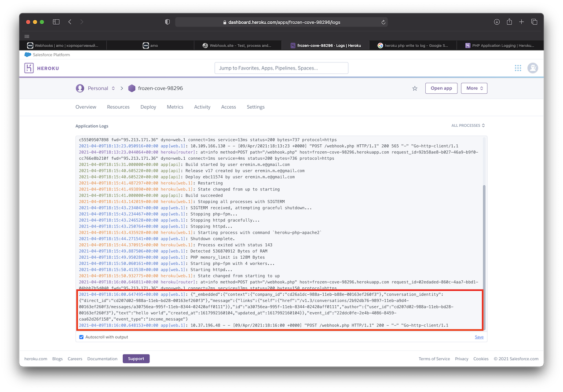563x392 pixels.
Task: Click the Support button in footer
Action: [x=136, y=359]
